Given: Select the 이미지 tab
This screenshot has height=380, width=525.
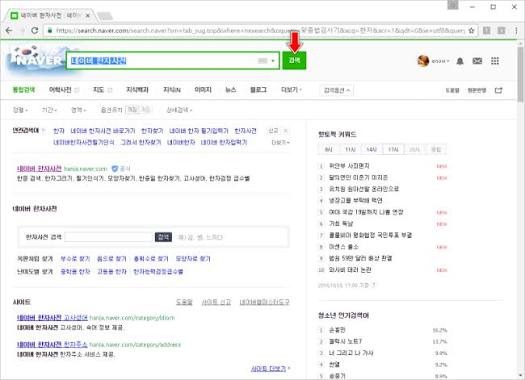Looking at the screenshot, I should pos(203,90).
